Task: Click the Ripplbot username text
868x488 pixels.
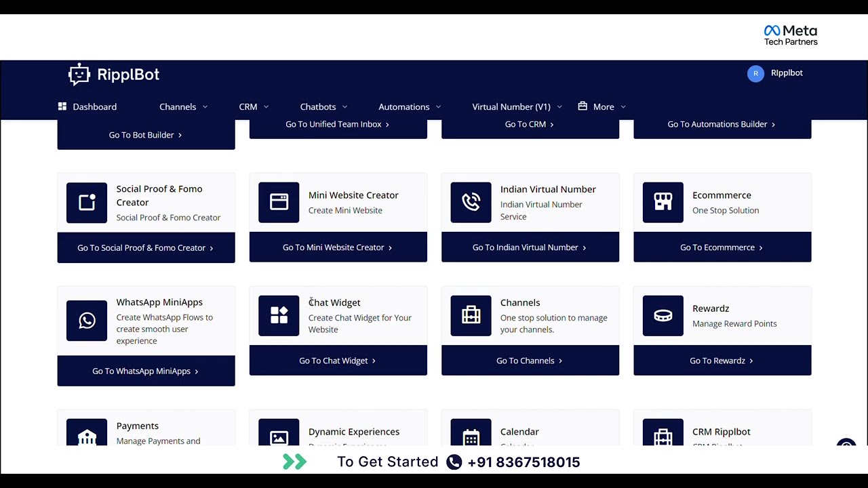Action: pyautogui.click(x=787, y=73)
